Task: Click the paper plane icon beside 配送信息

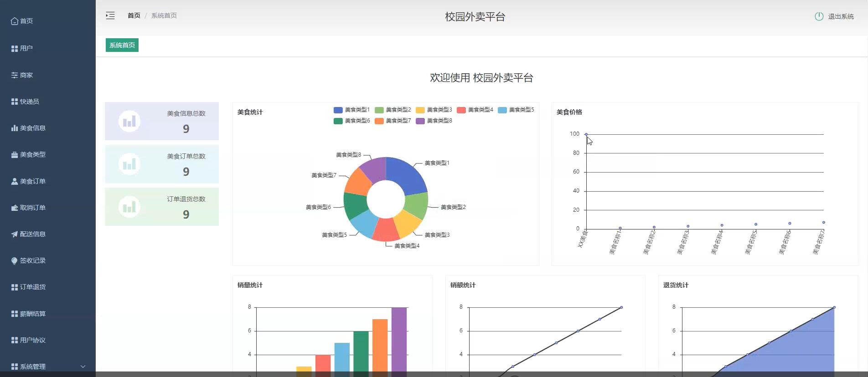Action: (x=15, y=234)
